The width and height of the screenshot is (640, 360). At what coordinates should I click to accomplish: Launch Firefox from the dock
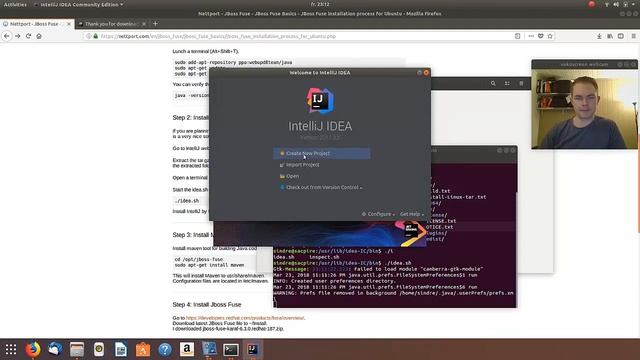pyautogui.click(x=33, y=349)
